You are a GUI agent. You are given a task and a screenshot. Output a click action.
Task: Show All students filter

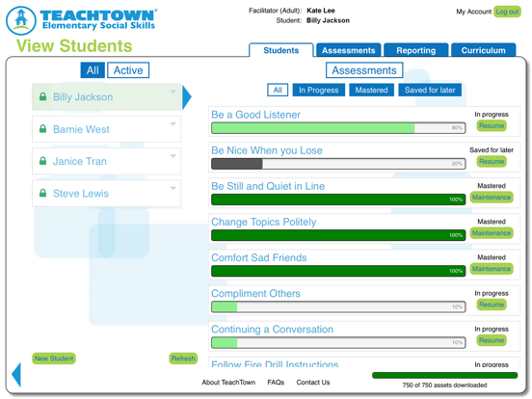pyautogui.click(x=93, y=70)
